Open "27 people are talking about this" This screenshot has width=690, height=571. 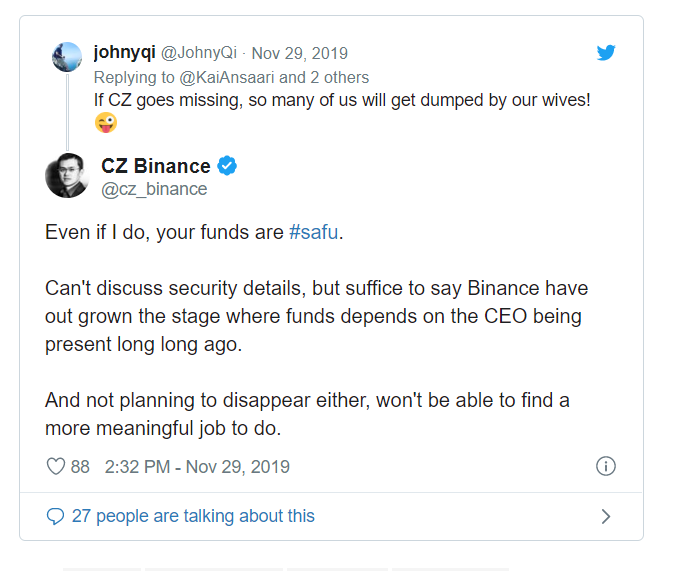click(193, 516)
